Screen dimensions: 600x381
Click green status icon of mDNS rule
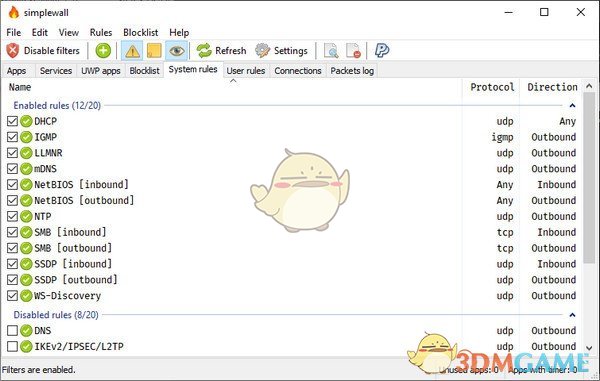pos(26,169)
